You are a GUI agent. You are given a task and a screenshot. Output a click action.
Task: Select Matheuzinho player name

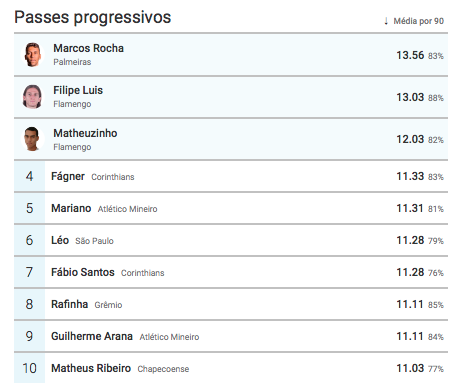[85, 133]
